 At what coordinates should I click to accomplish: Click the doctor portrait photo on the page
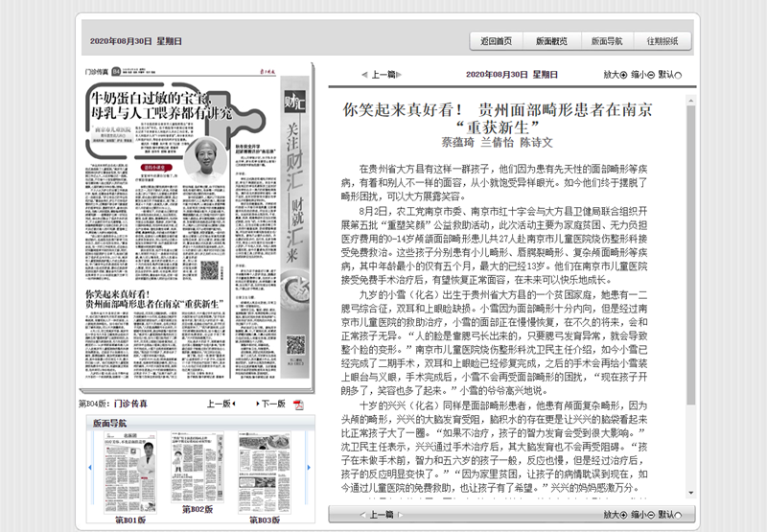205,161
